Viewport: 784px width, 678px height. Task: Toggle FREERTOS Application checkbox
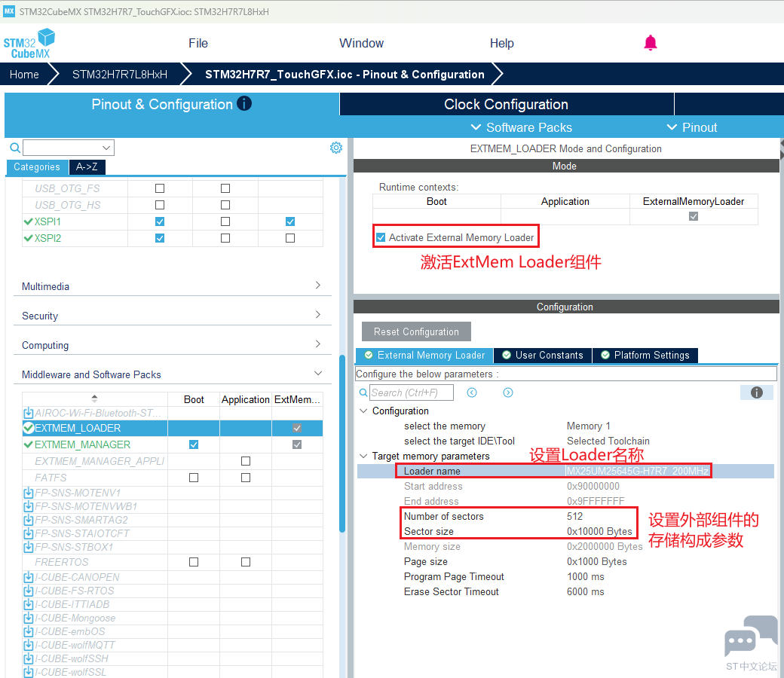pyautogui.click(x=246, y=562)
